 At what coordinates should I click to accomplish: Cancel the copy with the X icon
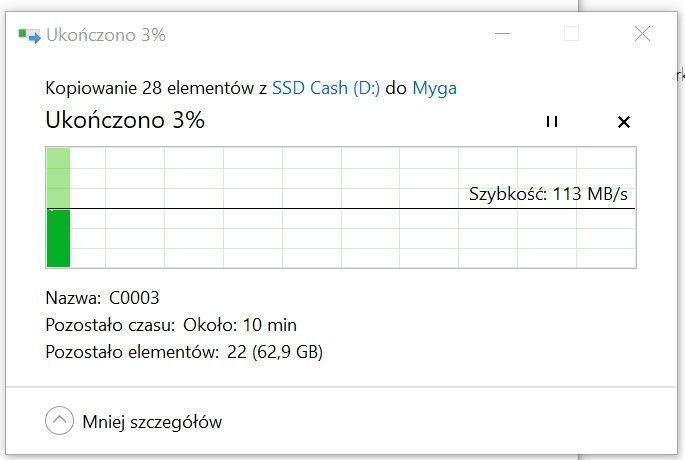click(x=624, y=122)
